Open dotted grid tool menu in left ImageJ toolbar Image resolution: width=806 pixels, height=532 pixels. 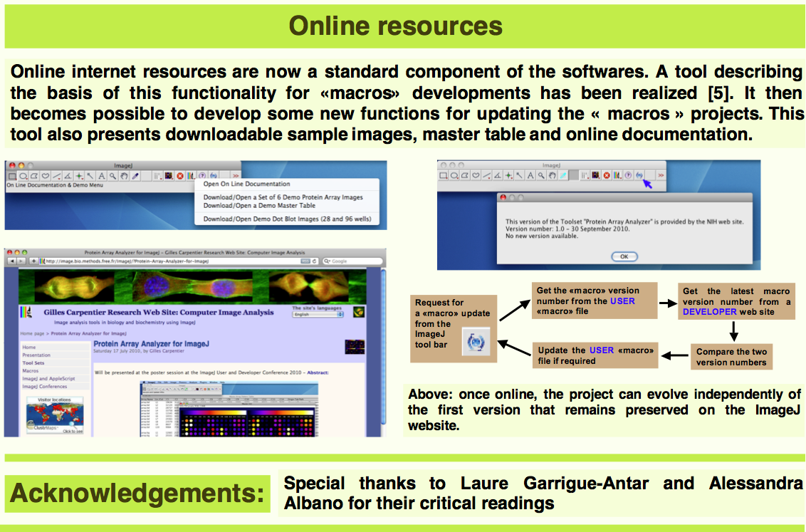click(x=157, y=176)
